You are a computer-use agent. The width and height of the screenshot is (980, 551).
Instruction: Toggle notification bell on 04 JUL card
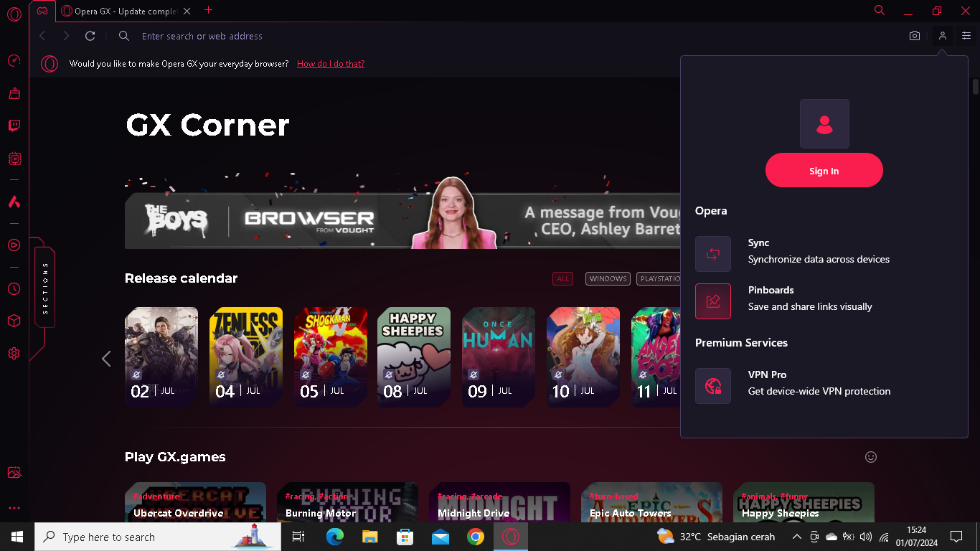(x=220, y=375)
